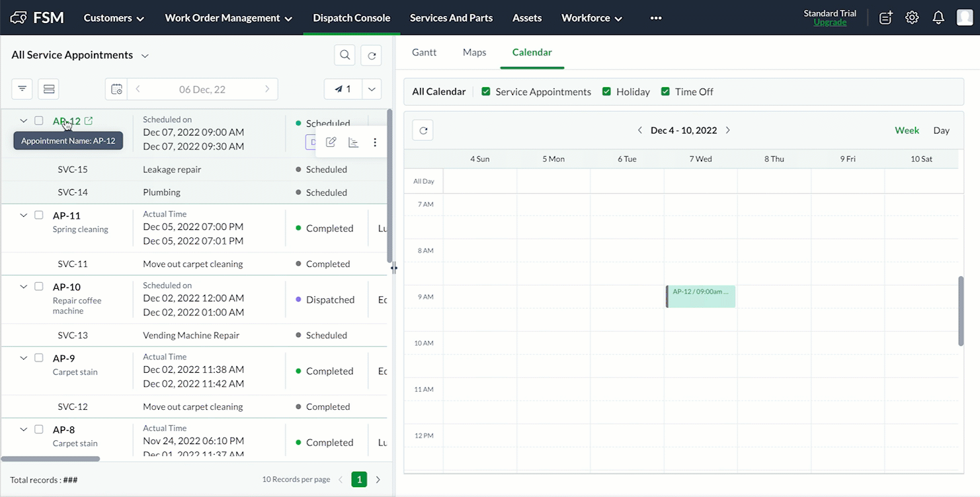Open the AP-12 appointment link

point(67,121)
